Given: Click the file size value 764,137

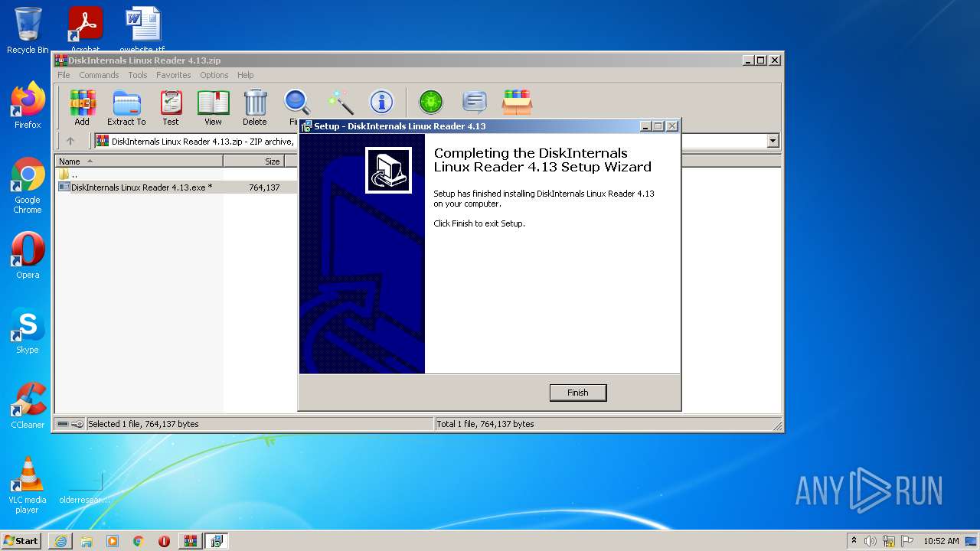Looking at the screenshot, I should tap(264, 187).
